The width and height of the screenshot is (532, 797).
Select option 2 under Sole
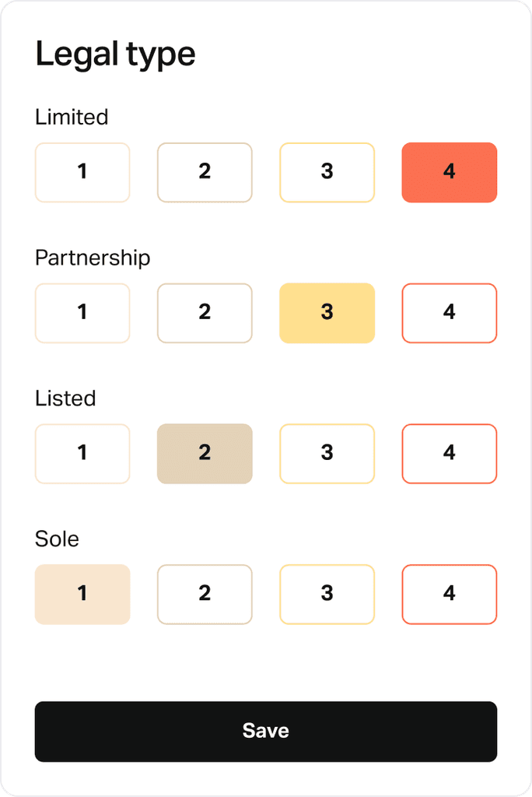pyautogui.click(x=205, y=594)
